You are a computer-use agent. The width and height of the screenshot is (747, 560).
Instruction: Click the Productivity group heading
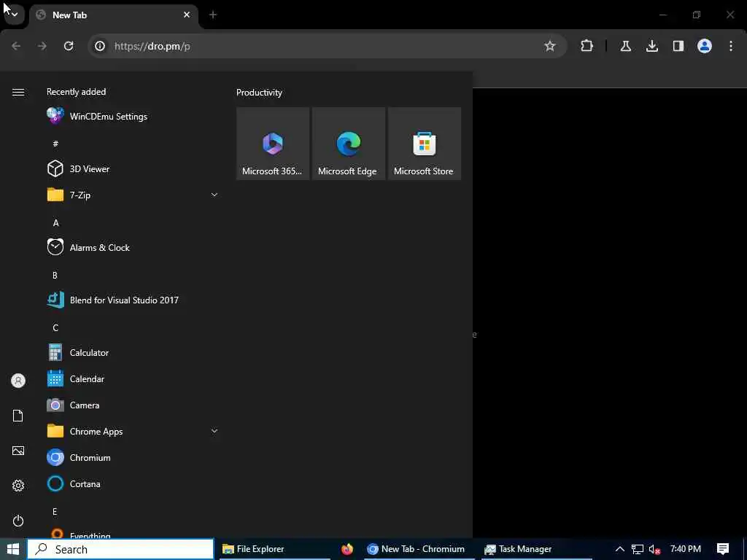point(259,93)
